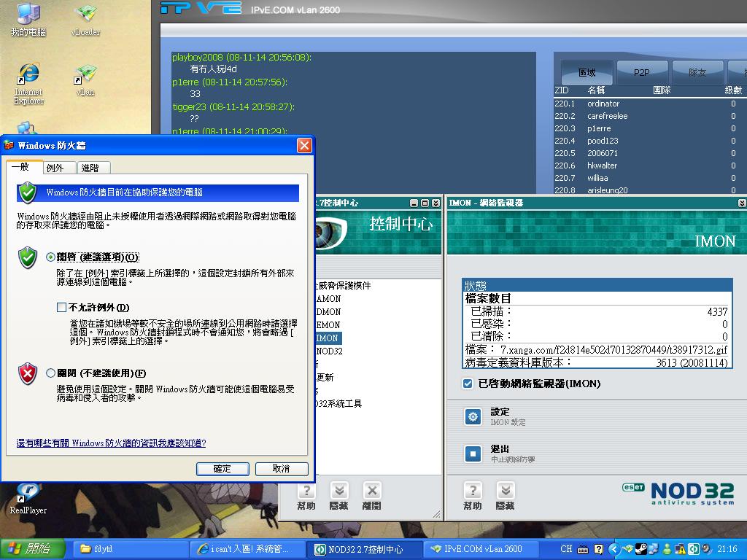Switch to the Exceptions firewall tab
This screenshot has width=747, height=560.
click(55, 168)
